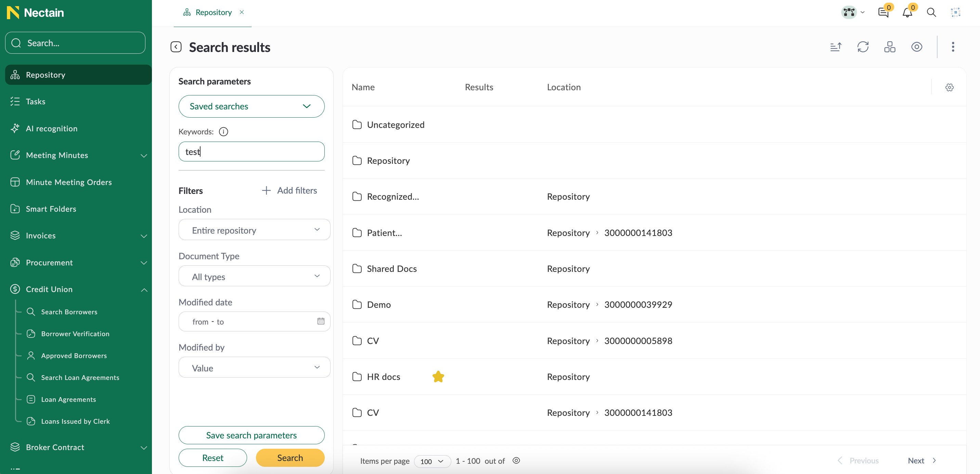Open the grouping view icon

click(890, 47)
